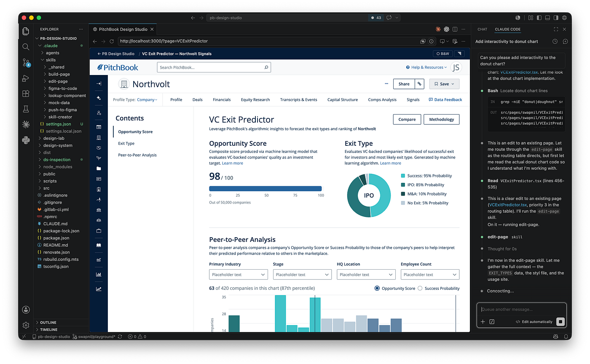Screen dimensions: 590x364
Task: Copy link next to Share button
Action: tap(420, 84)
